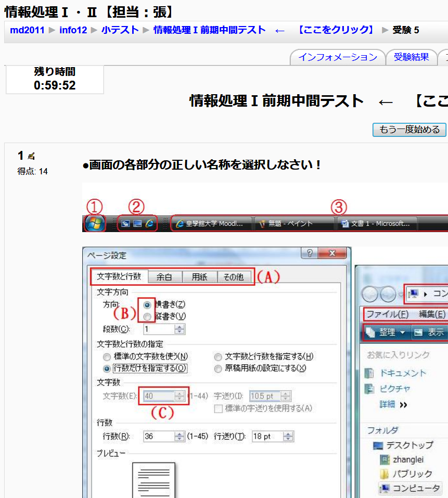Select the ドキュメント favorite link icon

click(x=369, y=373)
